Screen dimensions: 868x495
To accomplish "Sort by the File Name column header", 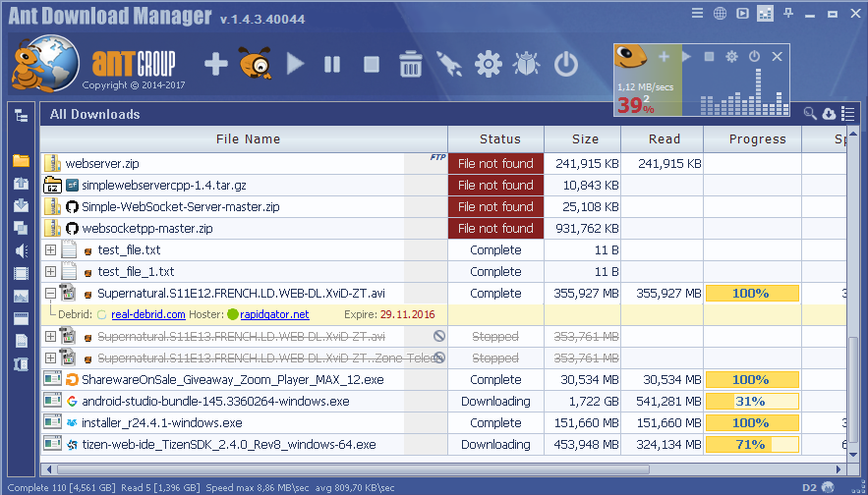I will [244, 139].
